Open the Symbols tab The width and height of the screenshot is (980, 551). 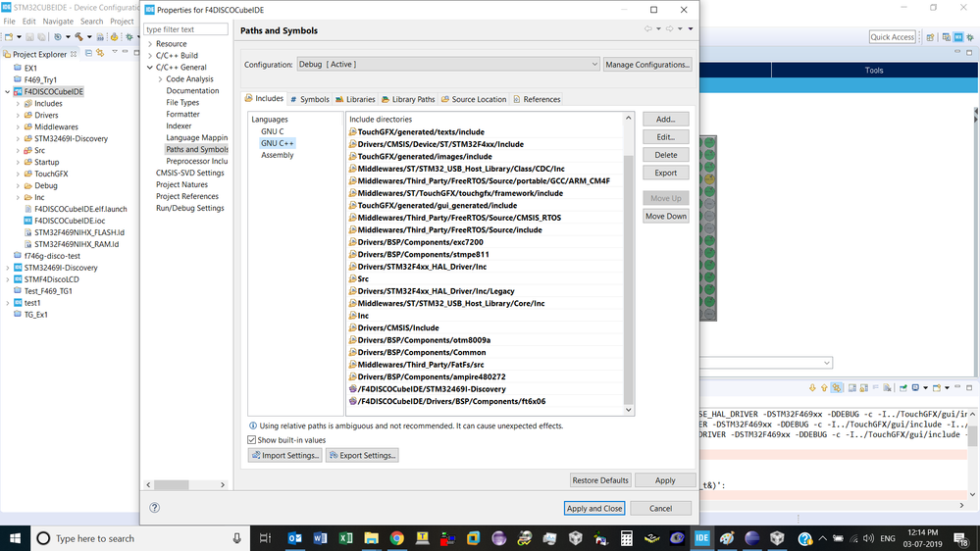pos(309,99)
